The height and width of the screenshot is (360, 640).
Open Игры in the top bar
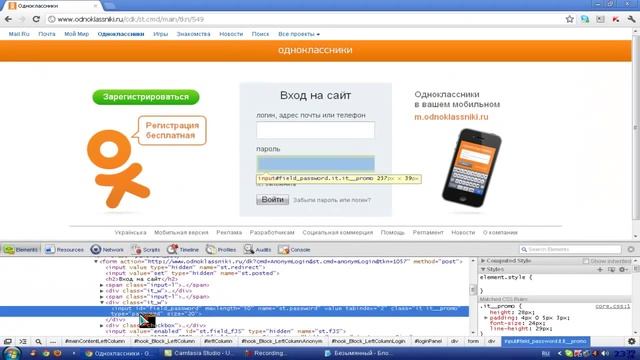(160, 34)
